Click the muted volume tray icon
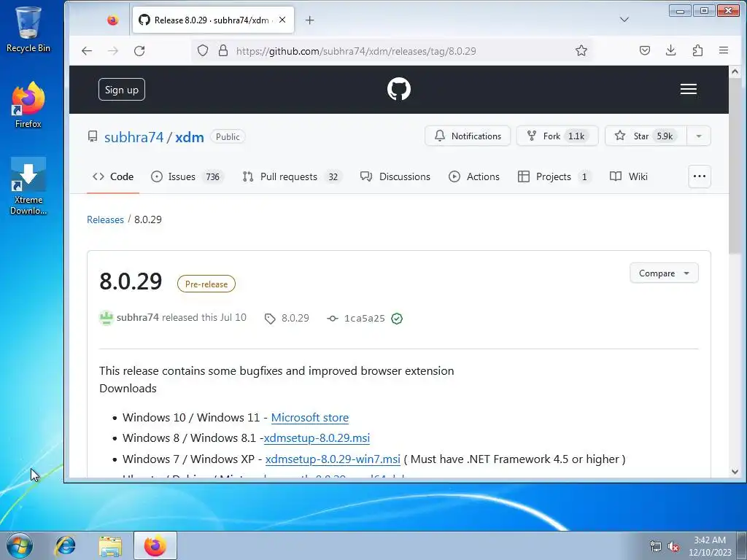Screen dimensions: 747x560 673,547
